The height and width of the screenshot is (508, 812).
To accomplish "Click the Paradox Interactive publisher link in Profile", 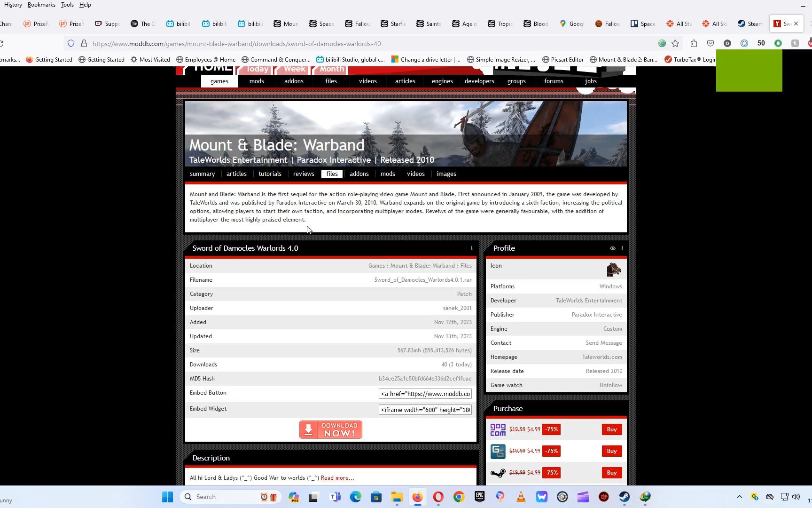I will pos(597,315).
